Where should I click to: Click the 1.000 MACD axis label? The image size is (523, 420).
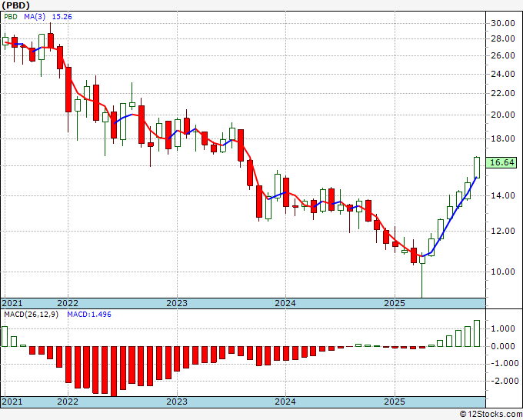pos(503,328)
